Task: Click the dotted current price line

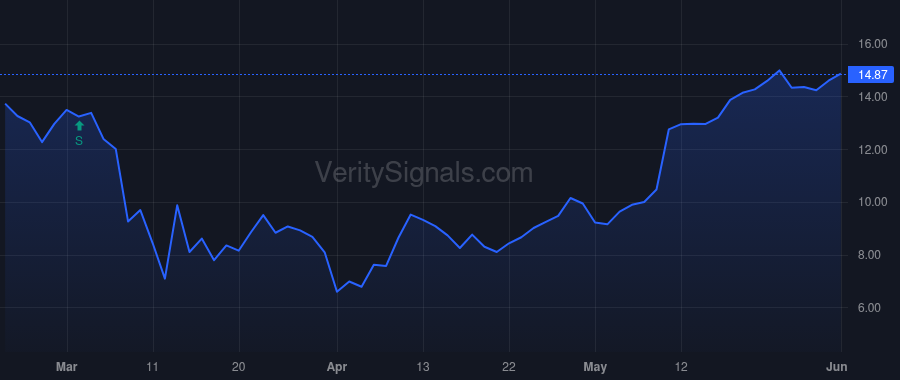Action: [424, 75]
